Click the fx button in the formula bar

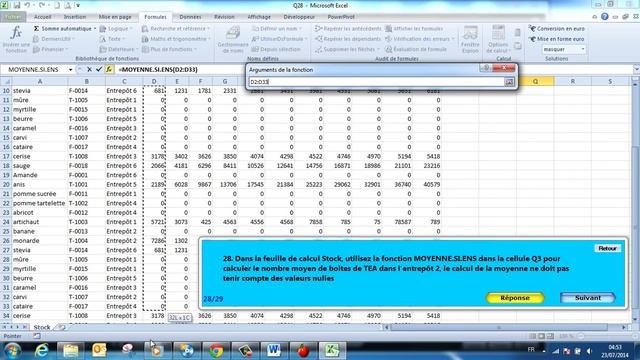(x=109, y=70)
